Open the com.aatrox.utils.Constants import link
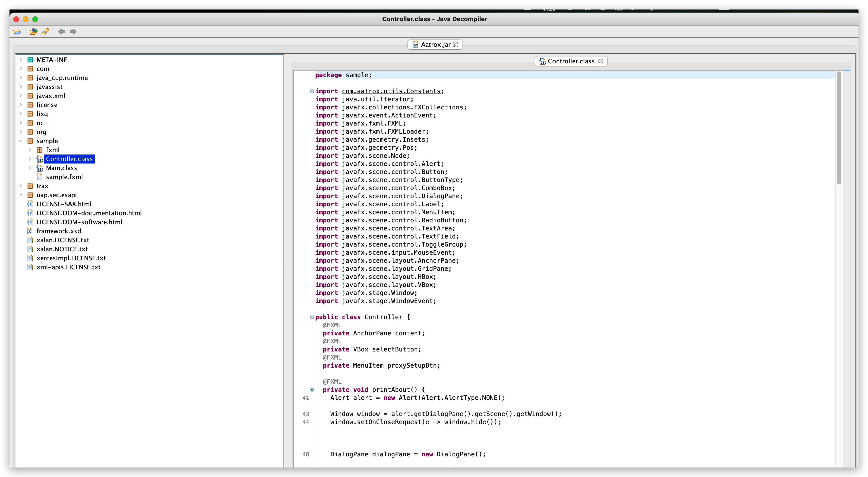868x477 pixels. click(391, 91)
